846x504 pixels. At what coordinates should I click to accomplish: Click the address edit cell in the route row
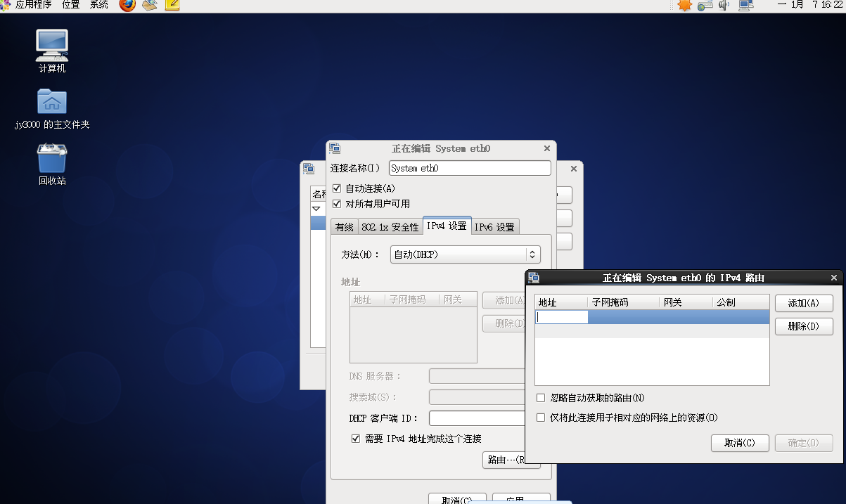coord(561,317)
